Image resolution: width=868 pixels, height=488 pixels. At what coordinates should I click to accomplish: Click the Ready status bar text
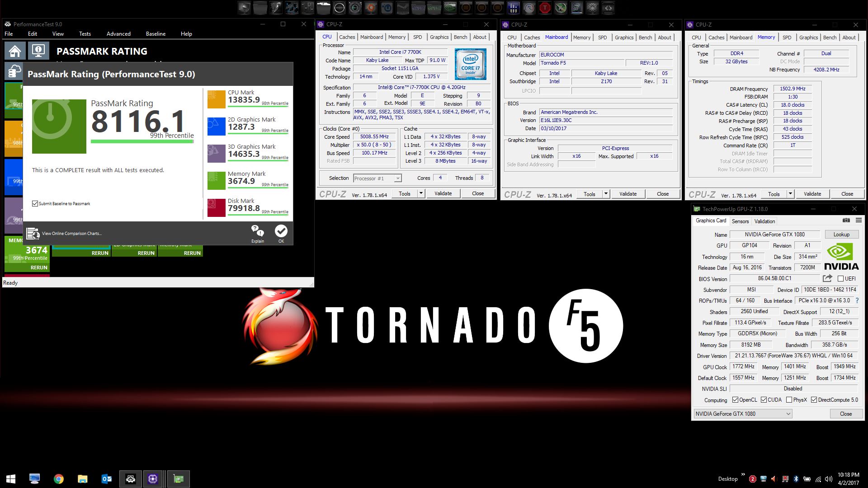point(10,283)
